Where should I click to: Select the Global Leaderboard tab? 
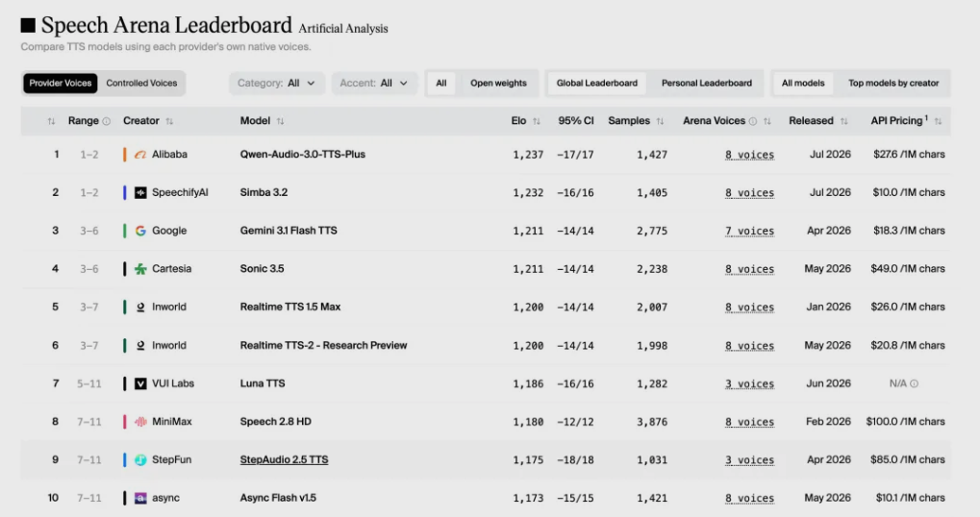coord(597,83)
